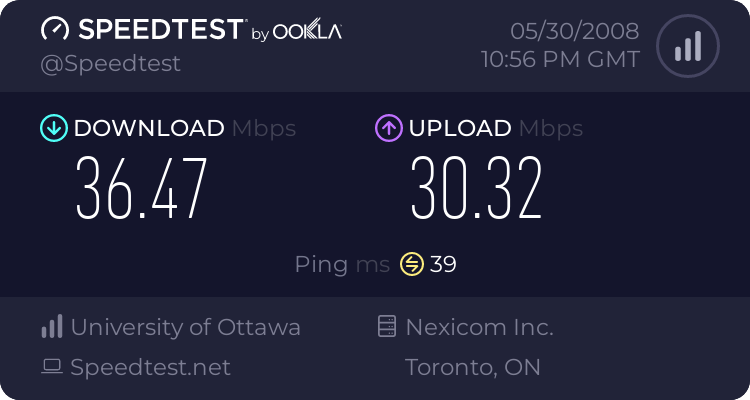This screenshot has width=750, height=400.
Task: Click the DOWNLOAD label text
Action: point(149,128)
